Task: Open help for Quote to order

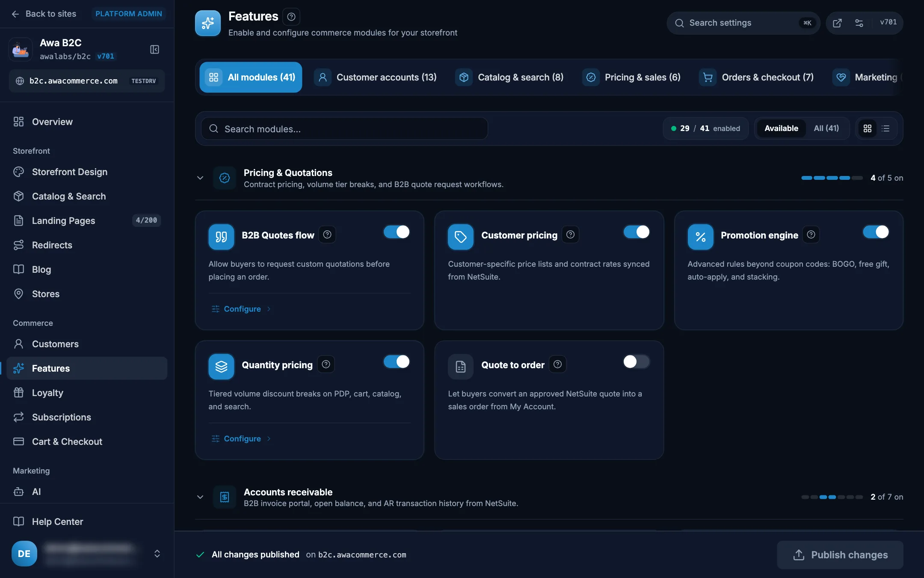Action: [x=557, y=364]
